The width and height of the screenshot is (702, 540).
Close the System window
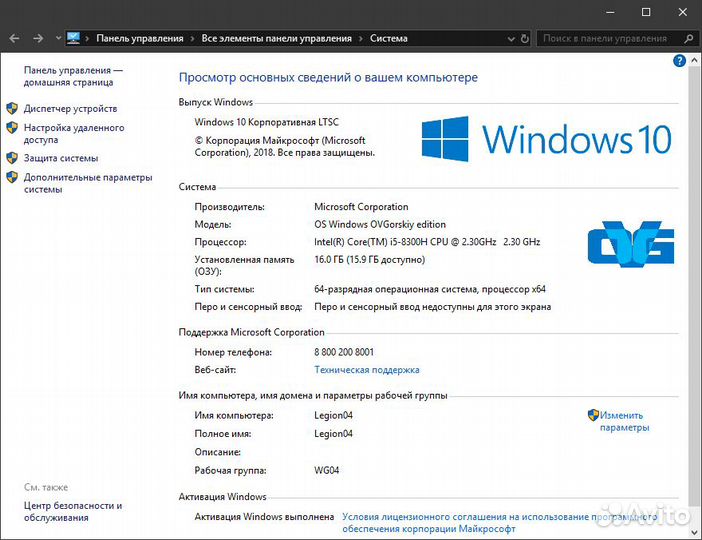pos(683,12)
